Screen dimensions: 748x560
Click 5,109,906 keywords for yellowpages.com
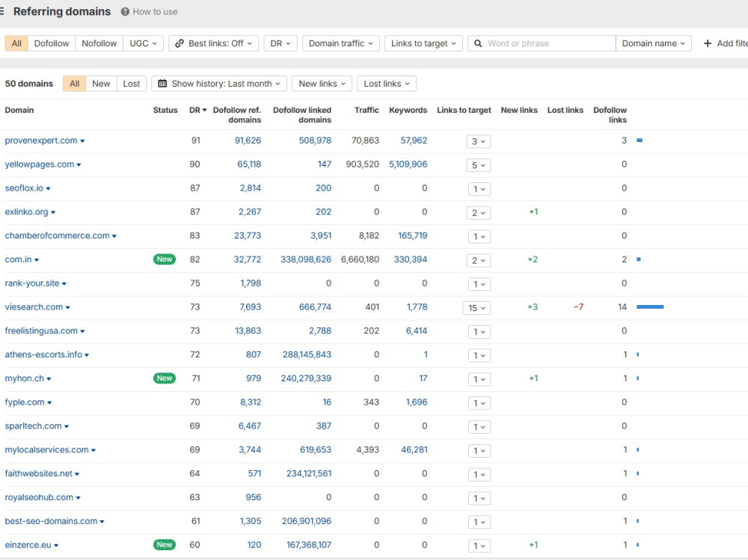coord(408,164)
